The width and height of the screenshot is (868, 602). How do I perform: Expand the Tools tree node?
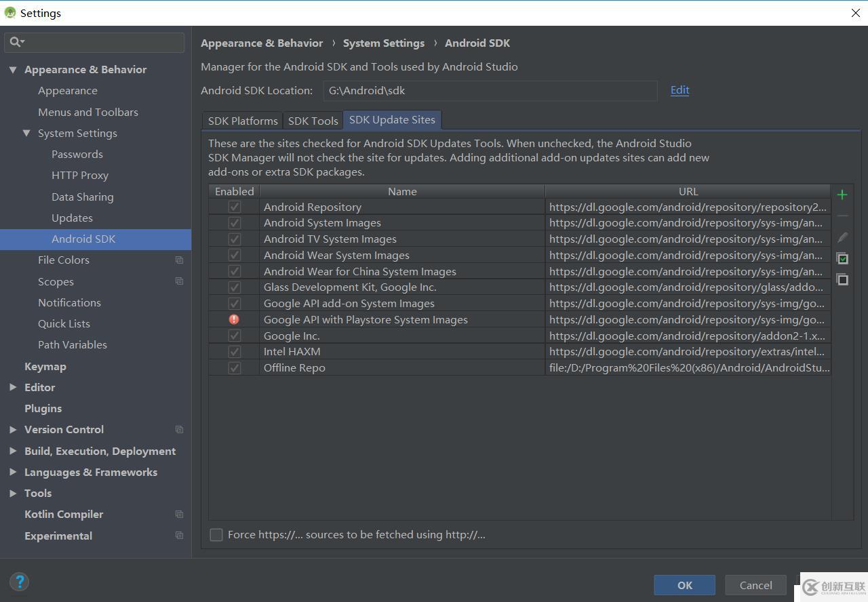[13, 493]
